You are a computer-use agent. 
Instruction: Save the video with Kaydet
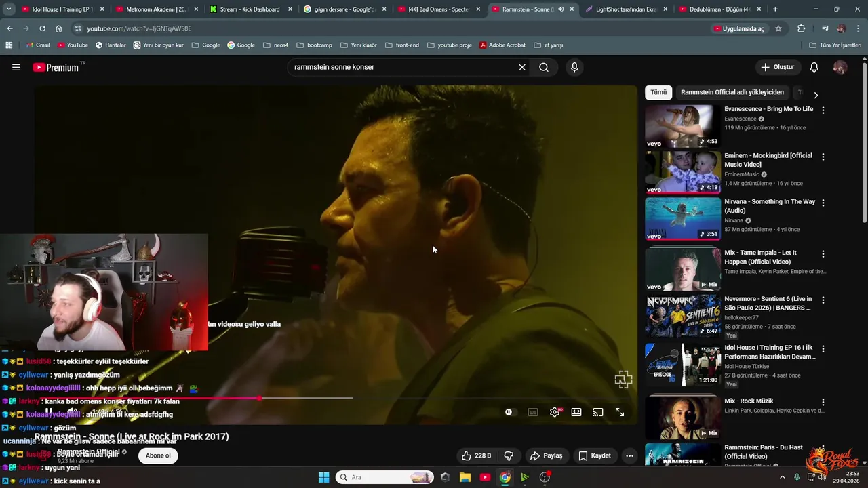[x=595, y=455]
